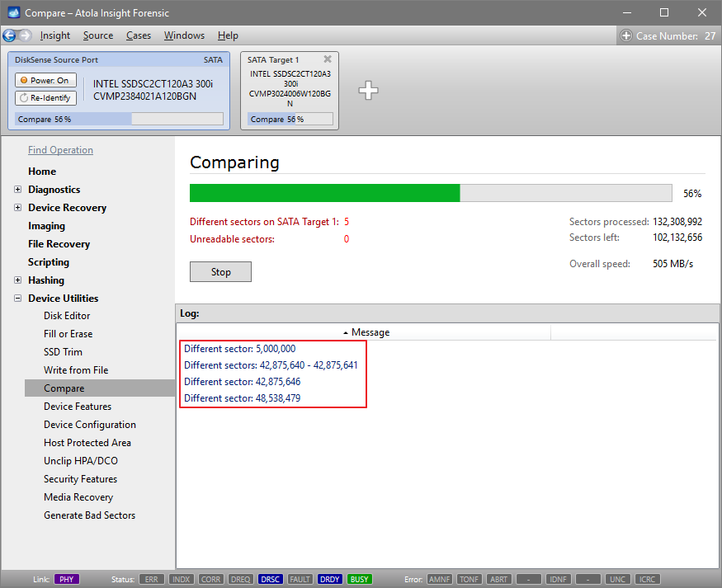Click the PHY link indicator

tap(67, 579)
